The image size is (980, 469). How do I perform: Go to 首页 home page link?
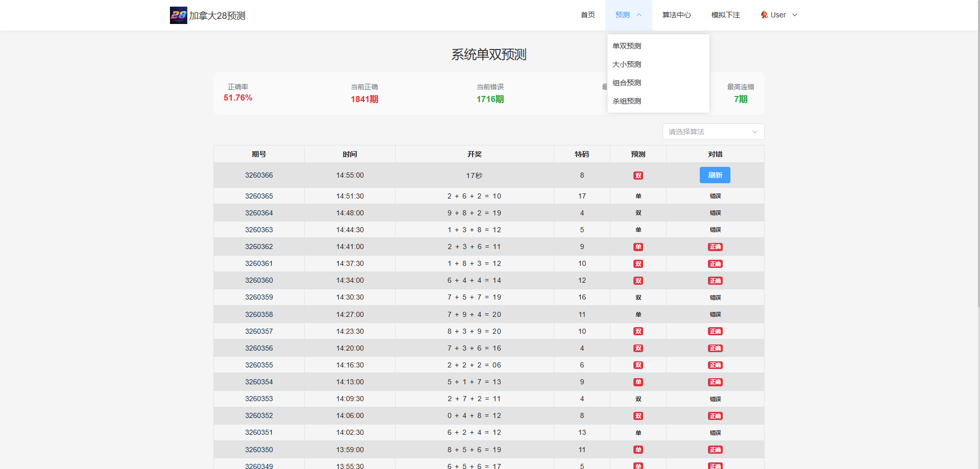587,15
